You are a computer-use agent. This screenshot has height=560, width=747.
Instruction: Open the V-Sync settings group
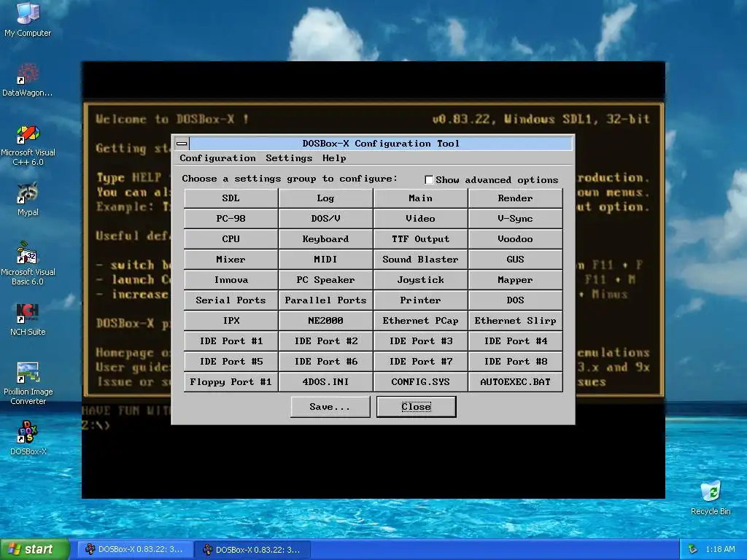(x=515, y=219)
